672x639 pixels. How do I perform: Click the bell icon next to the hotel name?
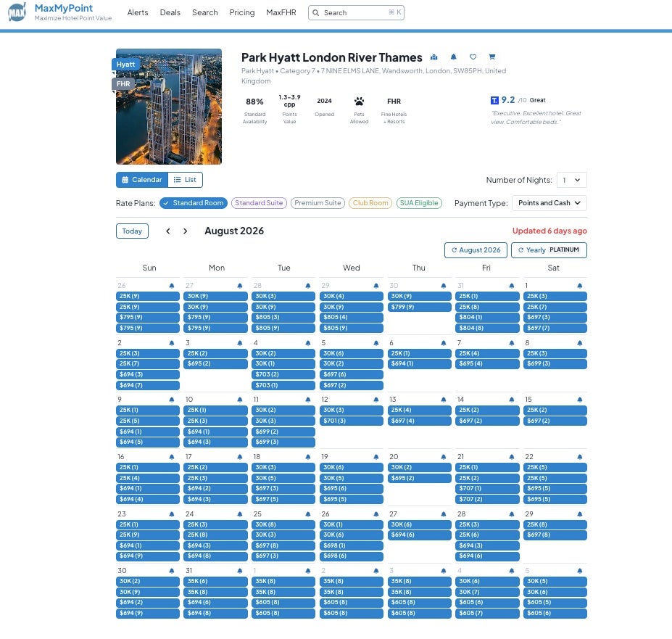pyautogui.click(x=453, y=57)
